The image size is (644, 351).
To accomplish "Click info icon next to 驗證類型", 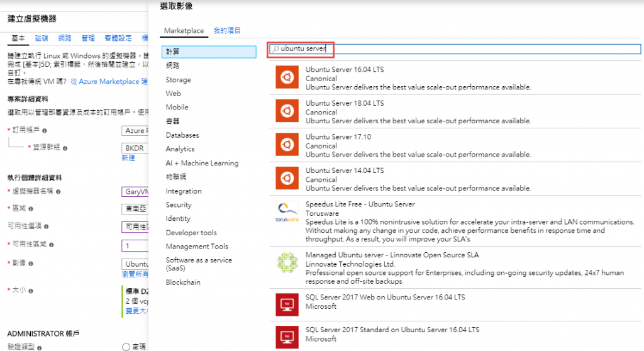I will [40, 348].
